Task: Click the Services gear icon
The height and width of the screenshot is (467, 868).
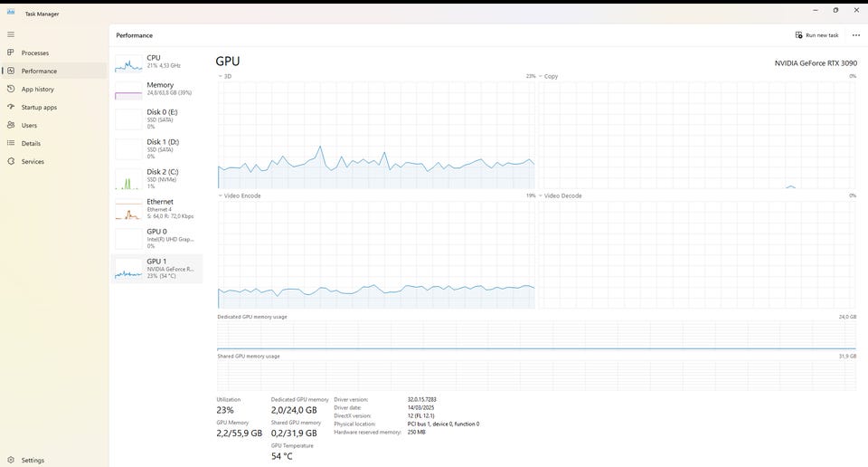Action: 11,161
